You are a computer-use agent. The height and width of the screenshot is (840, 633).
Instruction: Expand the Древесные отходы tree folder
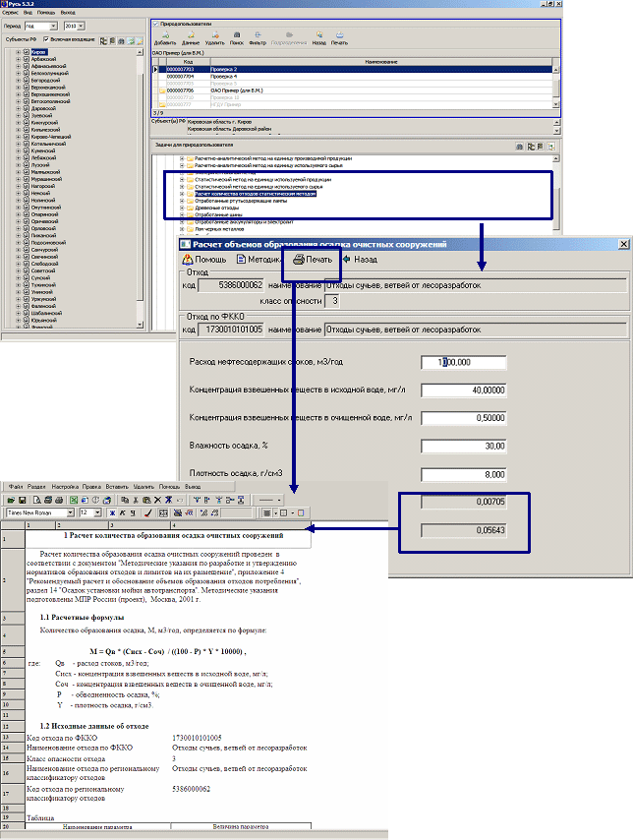(182, 208)
